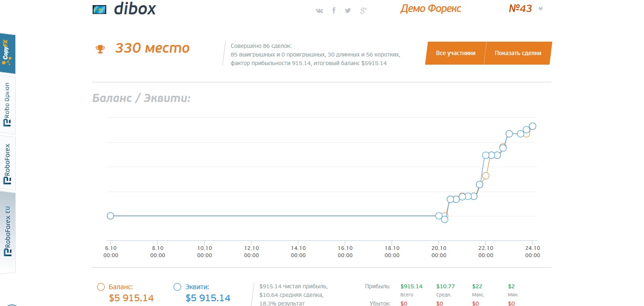The height and width of the screenshot is (306, 644).
Task: Click the $915.14 total profit value
Action: click(412, 286)
